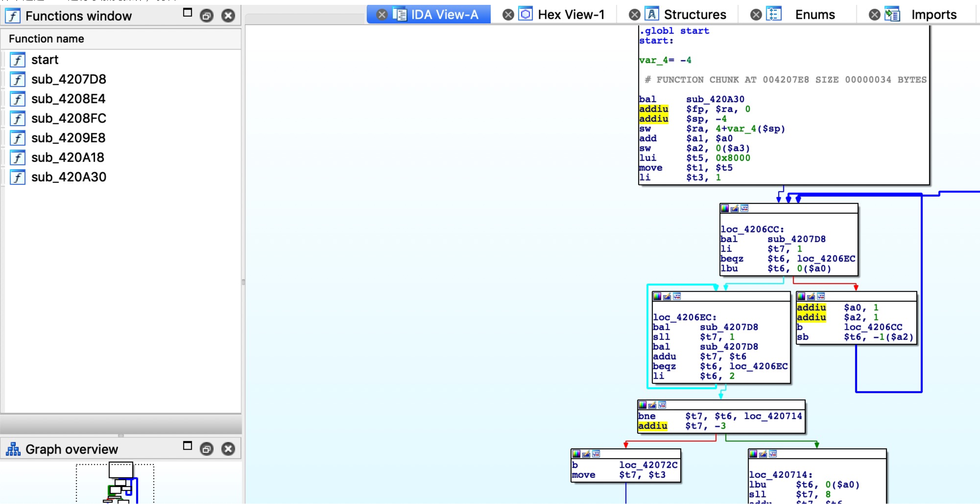Open the Imports tab
Screen dimensions: 980x504
pos(933,15)
